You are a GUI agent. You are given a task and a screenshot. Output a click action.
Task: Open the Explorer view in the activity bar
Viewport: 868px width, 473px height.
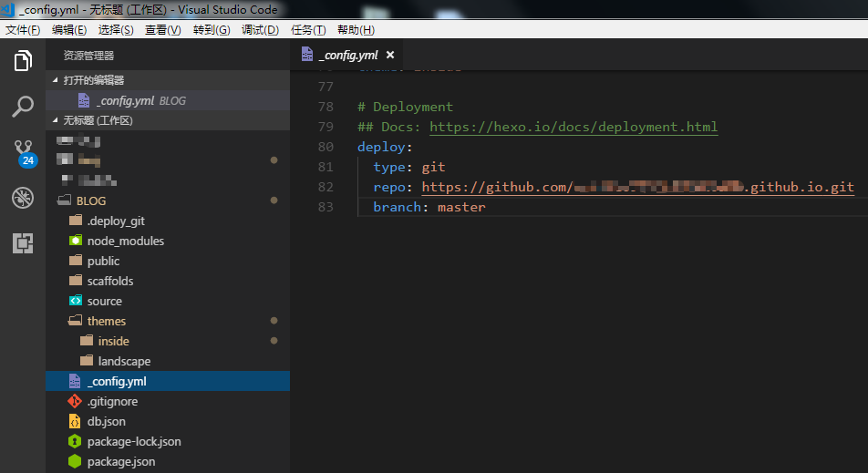click(23, 60)
